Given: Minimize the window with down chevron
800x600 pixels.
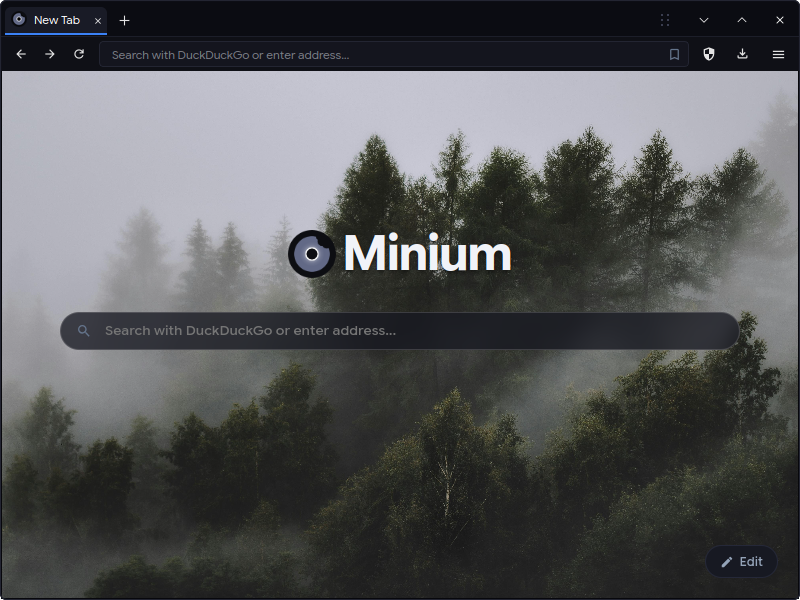Looking at the screenshot, I should [x=704, y=20].
